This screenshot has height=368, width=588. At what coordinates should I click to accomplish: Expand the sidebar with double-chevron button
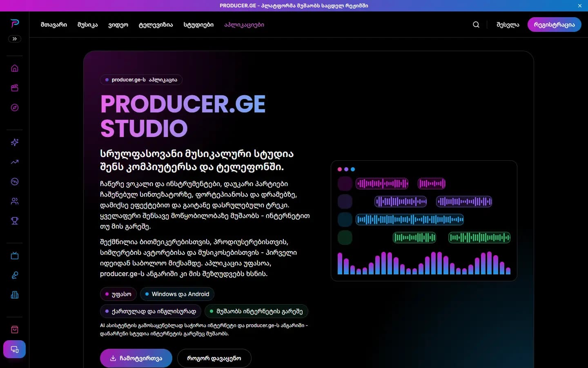[15, 39]
